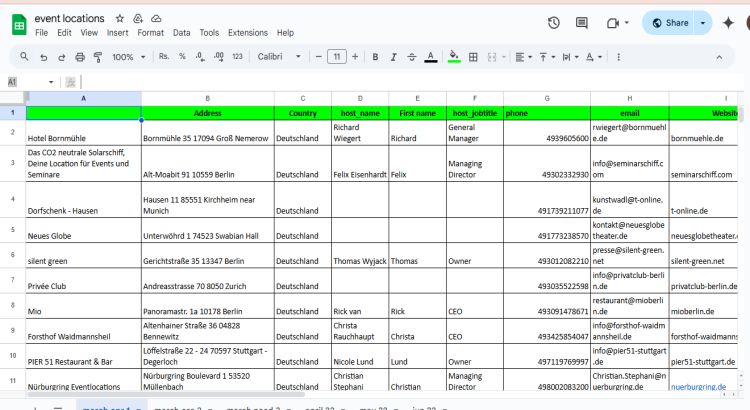
Task: Open the Gemini sparkle assistant
Action: 728,23
